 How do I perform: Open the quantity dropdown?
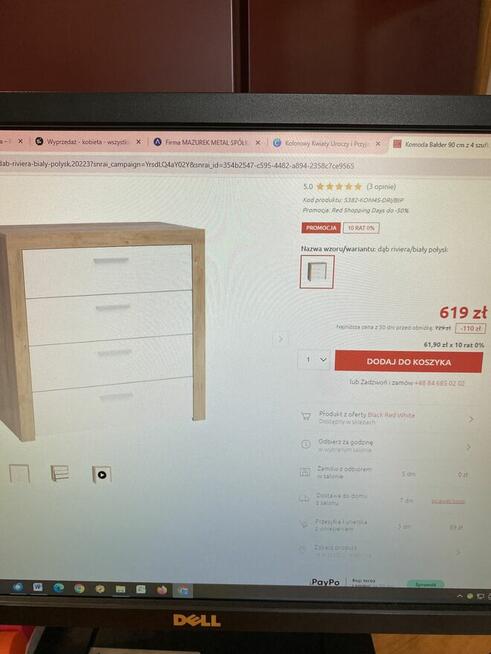314,359
